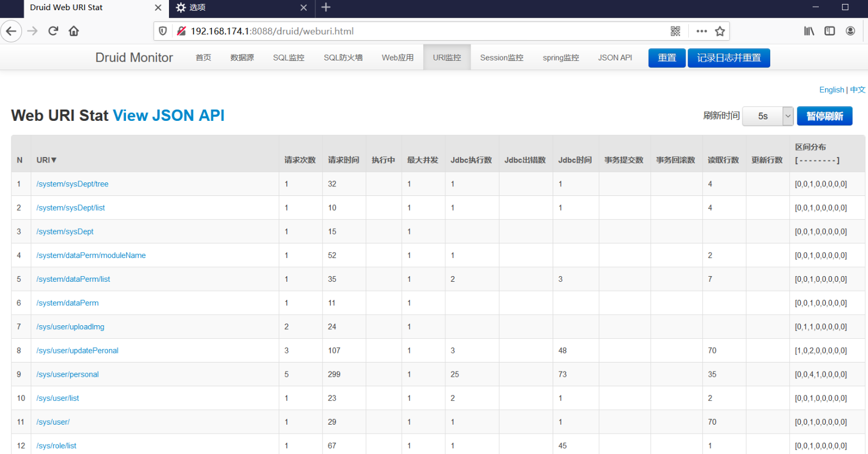Screen dimensions: 868x454
Task: Open /sys/user/personal URI link
Action: coord(67,374)
